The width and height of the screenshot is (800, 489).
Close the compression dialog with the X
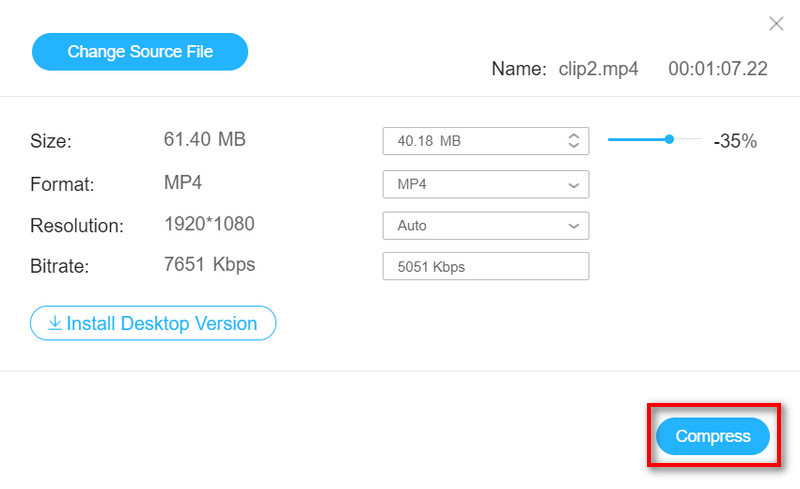[x=776, y=23]
